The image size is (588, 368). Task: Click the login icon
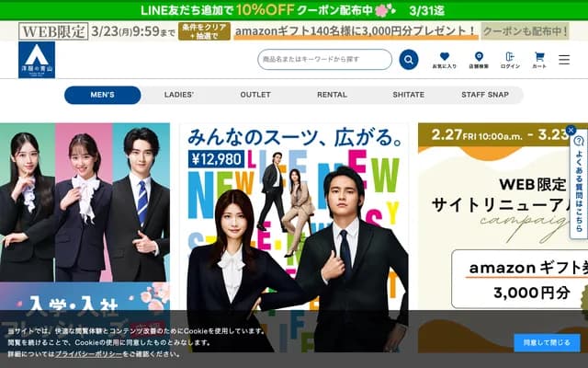click(510, 60)
